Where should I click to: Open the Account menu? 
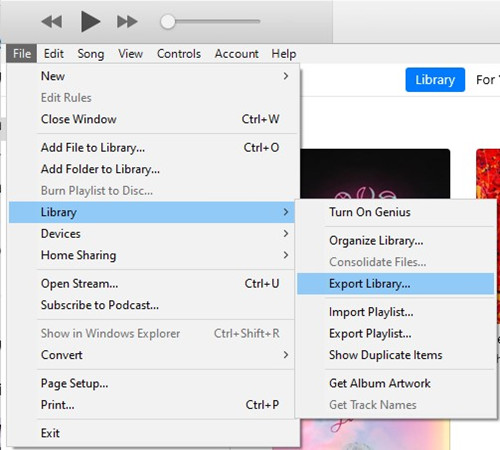point(236,54)
